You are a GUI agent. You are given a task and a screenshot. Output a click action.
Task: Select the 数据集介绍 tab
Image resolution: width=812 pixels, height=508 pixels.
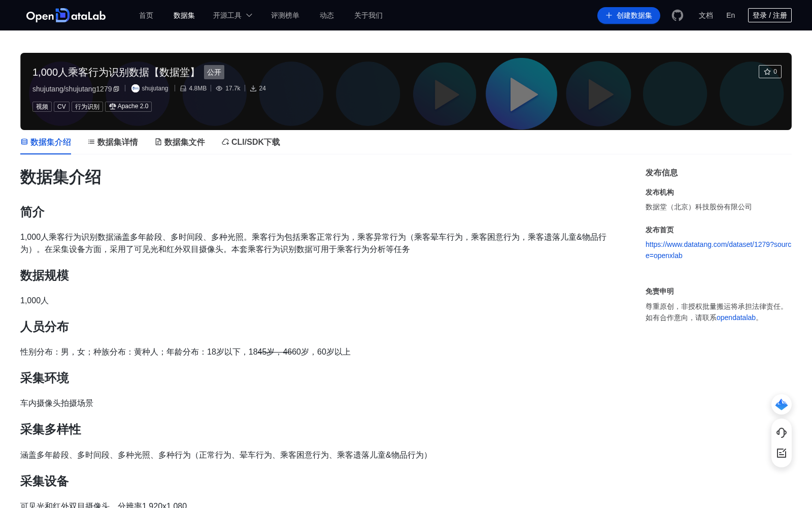point(46,142)
